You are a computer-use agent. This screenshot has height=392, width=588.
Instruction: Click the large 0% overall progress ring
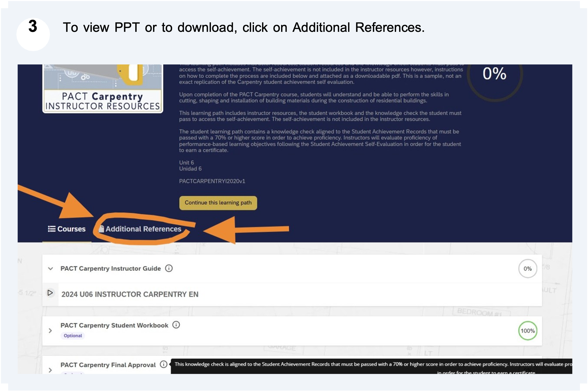click(x=494, y=74)
